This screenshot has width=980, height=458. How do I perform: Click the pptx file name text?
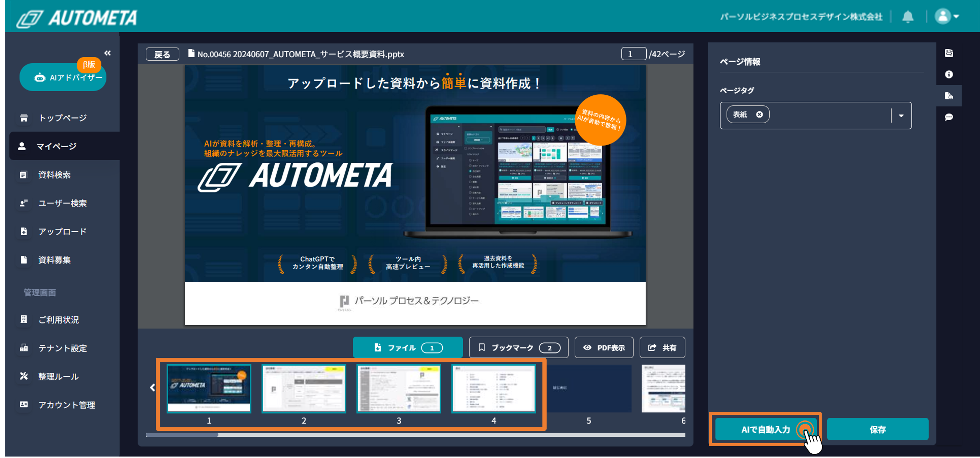pyautogui.click(x=300, y=54)
